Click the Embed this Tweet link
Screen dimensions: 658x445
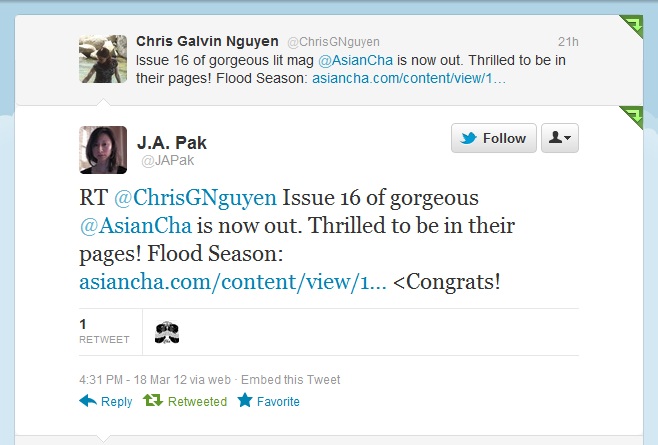[290, 380]
